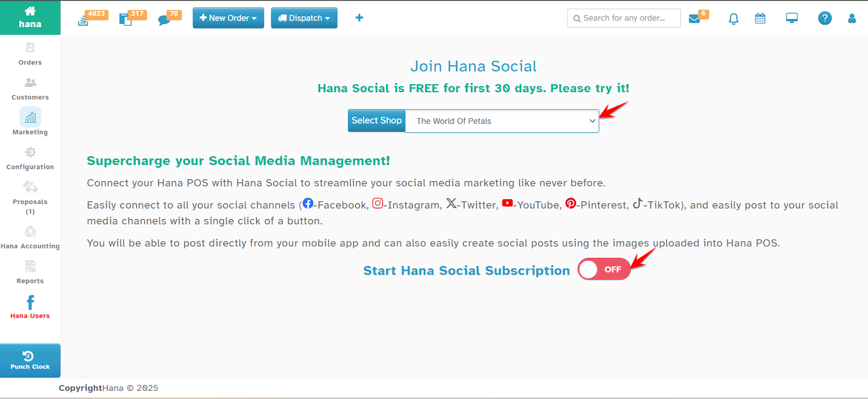Open the Hana Users Facebook icon

[x=30, y=302]
